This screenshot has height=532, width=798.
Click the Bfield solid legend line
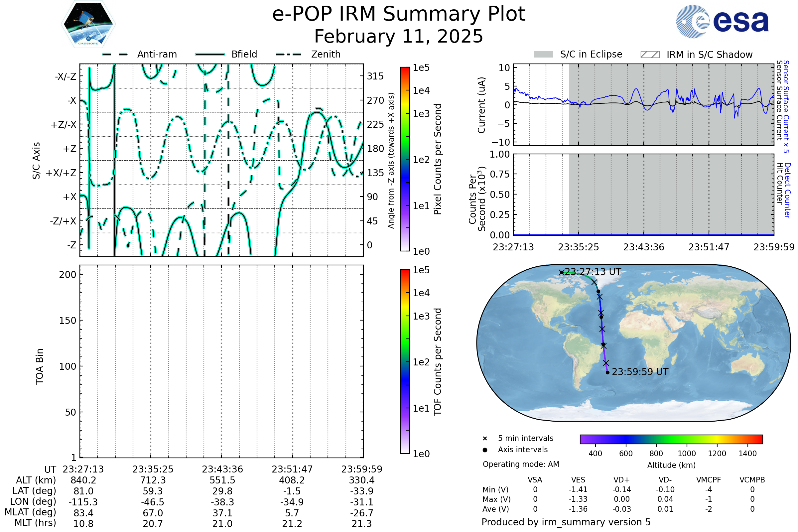(x=210, y=54)
